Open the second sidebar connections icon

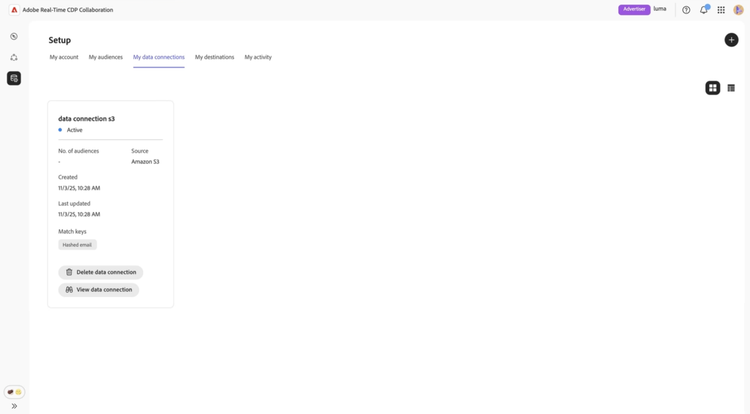tap(14, 57)
